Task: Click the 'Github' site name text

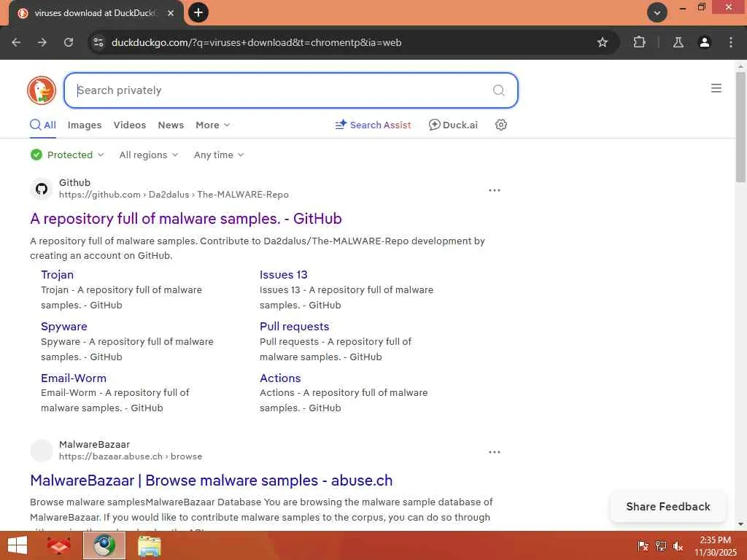Action: pos(75,182)
